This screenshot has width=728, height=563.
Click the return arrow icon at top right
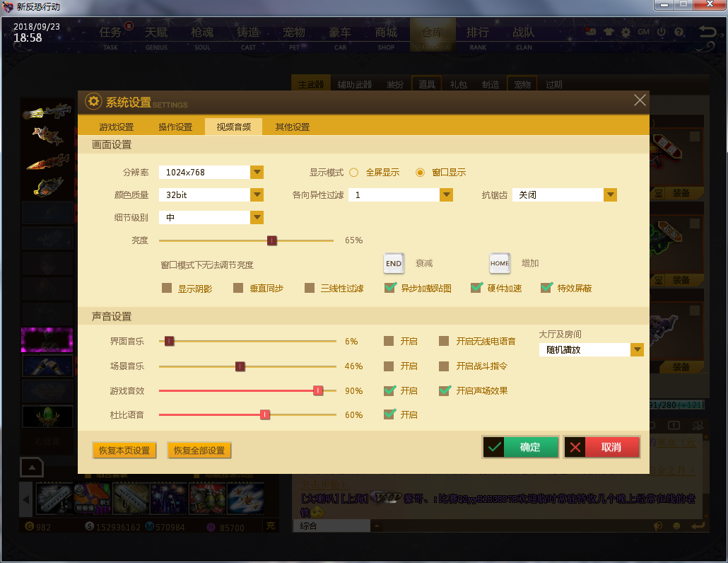coord(708,32)
